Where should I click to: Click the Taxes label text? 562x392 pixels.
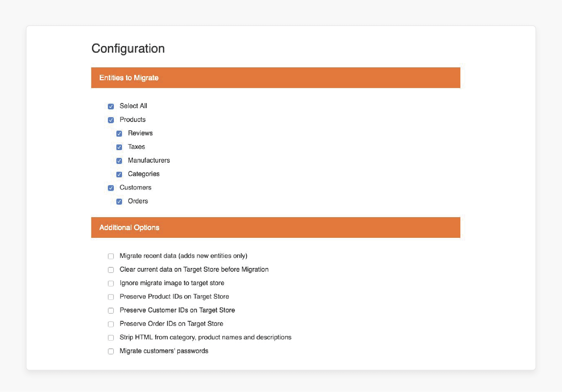click(136, 147)
